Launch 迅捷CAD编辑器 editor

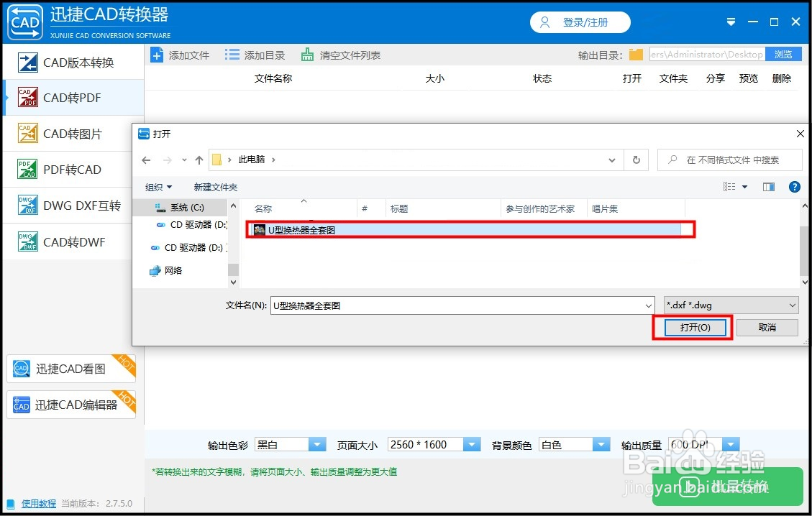point(71,405)
